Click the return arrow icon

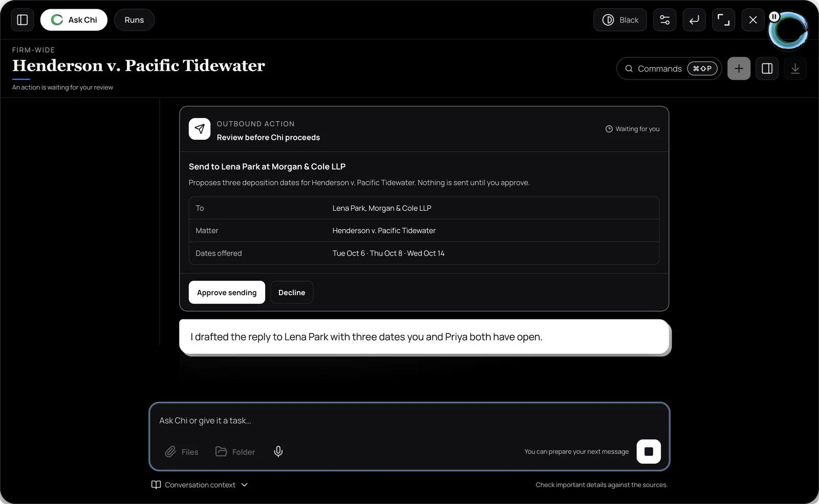pos(694,20)
